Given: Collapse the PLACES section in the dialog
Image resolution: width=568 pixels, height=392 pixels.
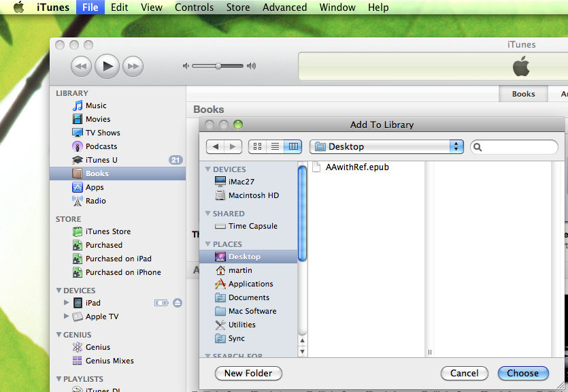Looking at the screenshot, I should [208, 244].
